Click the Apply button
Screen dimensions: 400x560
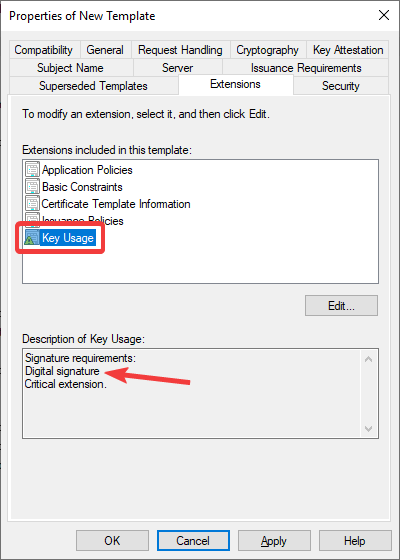click(x=274, y=541)
